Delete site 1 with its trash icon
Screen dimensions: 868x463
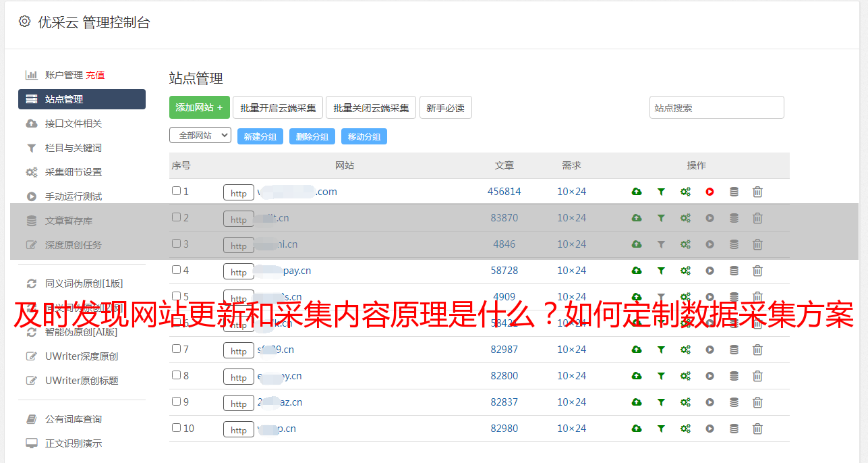pyautogui.click(x=757, y=192)
